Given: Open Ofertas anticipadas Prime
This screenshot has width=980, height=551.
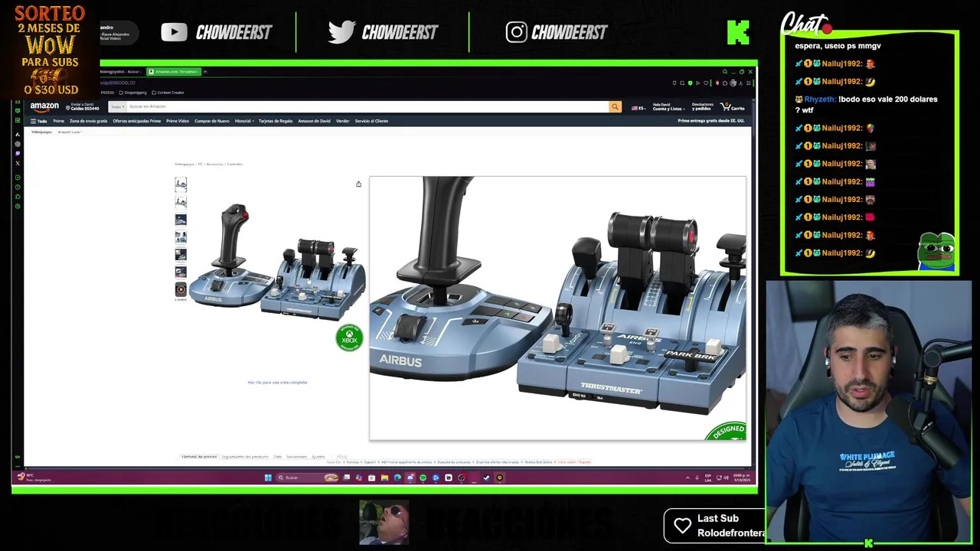Looking at the screenshot, I should tap(137, 121).
